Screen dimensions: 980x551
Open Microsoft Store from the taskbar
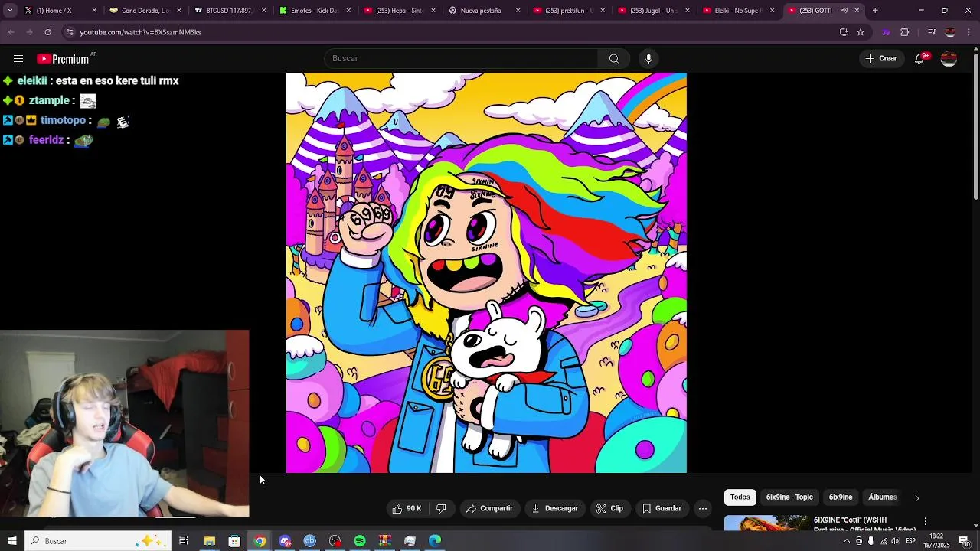pos(234,541)
